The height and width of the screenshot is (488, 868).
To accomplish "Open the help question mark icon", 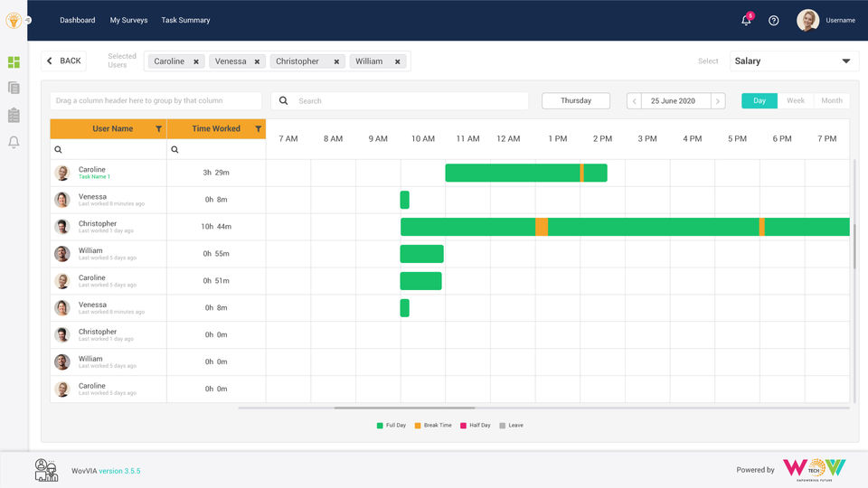I will (x=773, y=21).
